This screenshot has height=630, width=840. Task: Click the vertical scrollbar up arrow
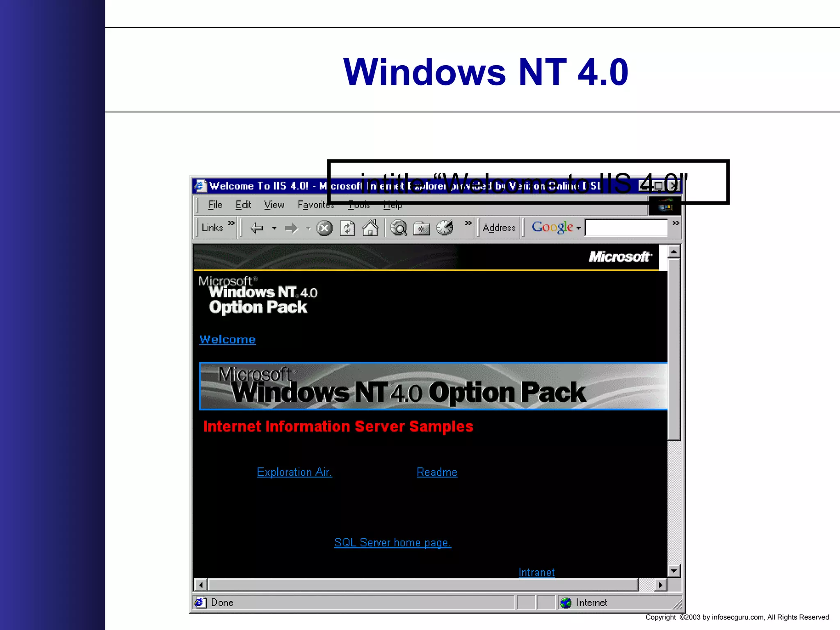[674, 251]
